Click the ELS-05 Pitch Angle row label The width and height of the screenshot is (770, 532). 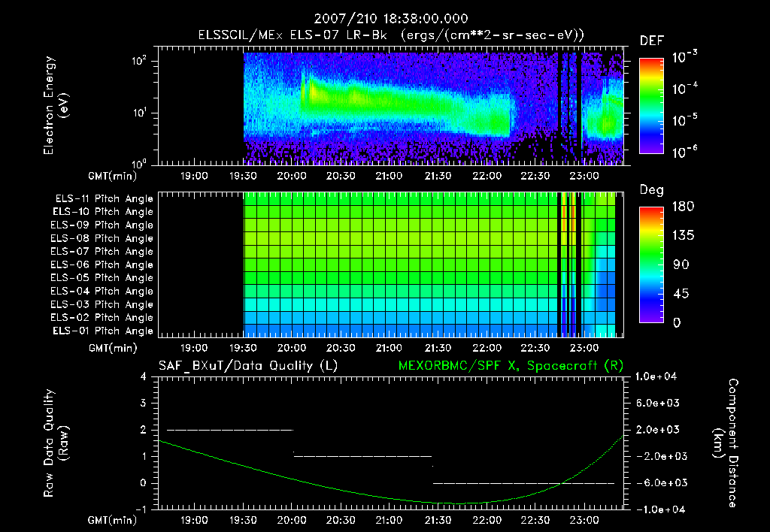pos(102,278)
